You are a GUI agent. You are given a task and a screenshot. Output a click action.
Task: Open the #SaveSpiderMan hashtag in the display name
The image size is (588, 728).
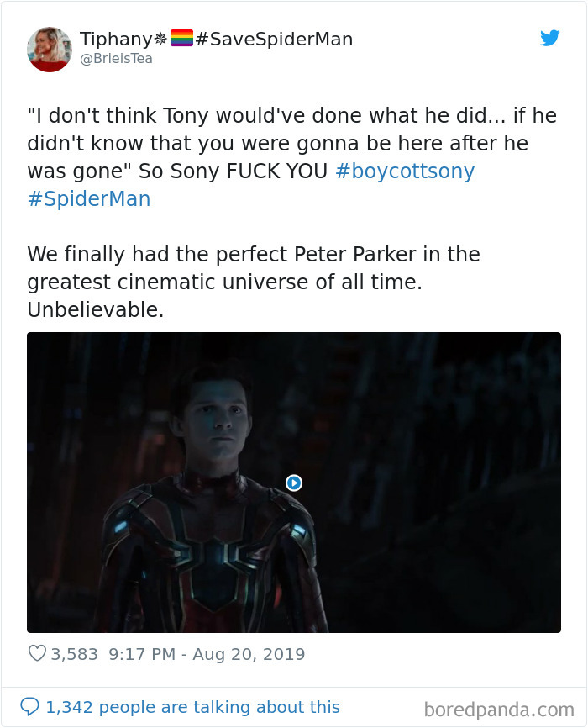pyautogui.click(x=276, y=39)
